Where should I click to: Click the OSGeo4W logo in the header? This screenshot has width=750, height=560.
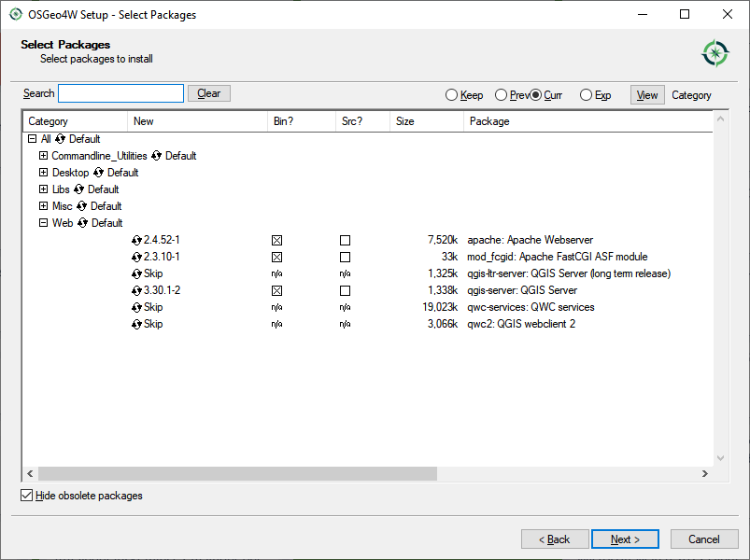point(715,52)
